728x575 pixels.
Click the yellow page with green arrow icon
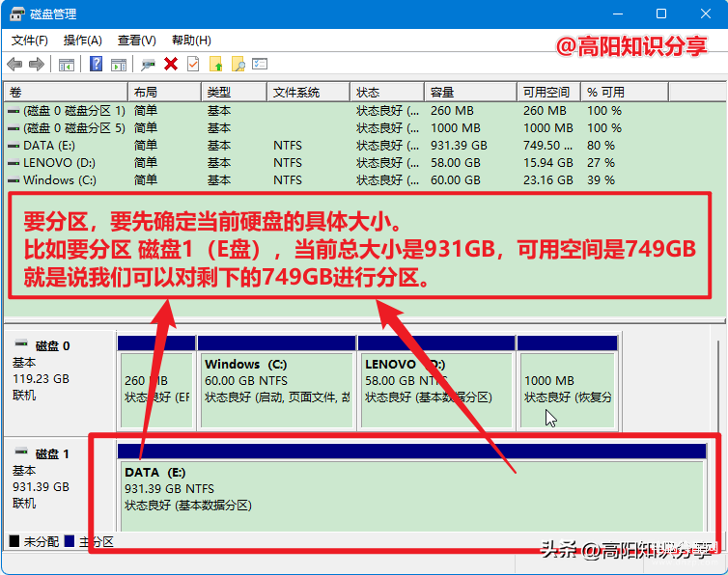coord(216,64)
